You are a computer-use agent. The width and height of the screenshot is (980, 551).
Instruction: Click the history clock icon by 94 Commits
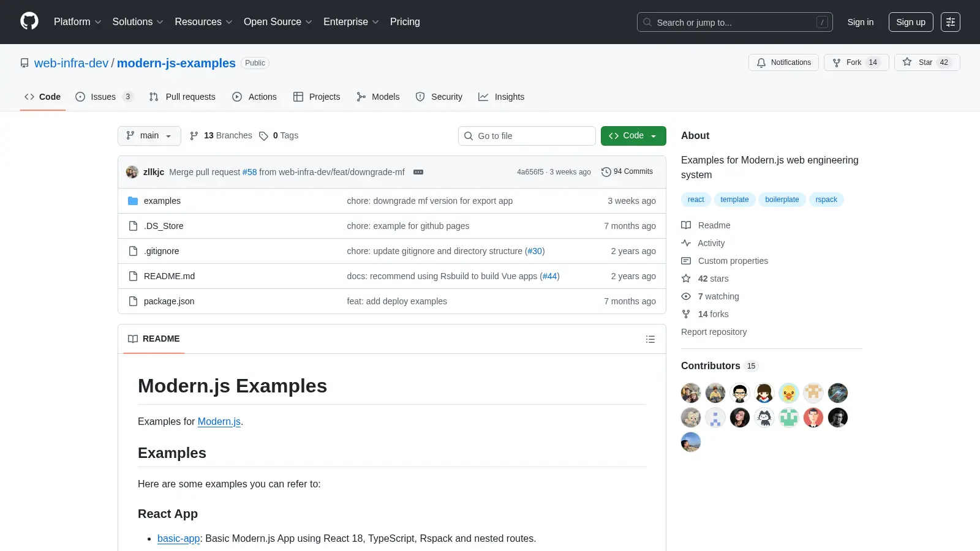606,172
